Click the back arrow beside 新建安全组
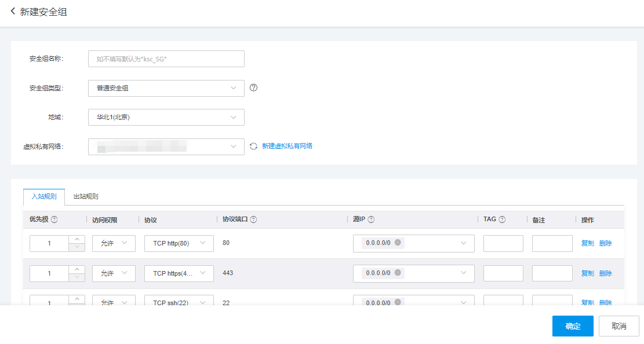644x344 pixels. coord(13,12)
